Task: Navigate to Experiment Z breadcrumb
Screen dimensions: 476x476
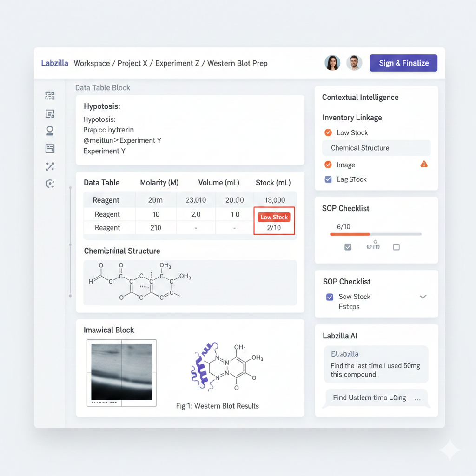Action: [174, 63]
